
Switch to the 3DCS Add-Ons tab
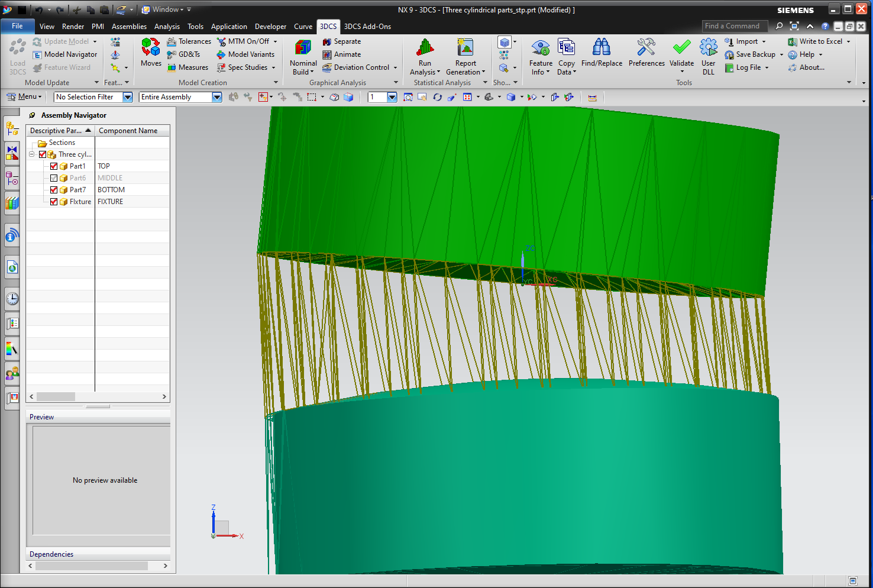tap(367, 27)
